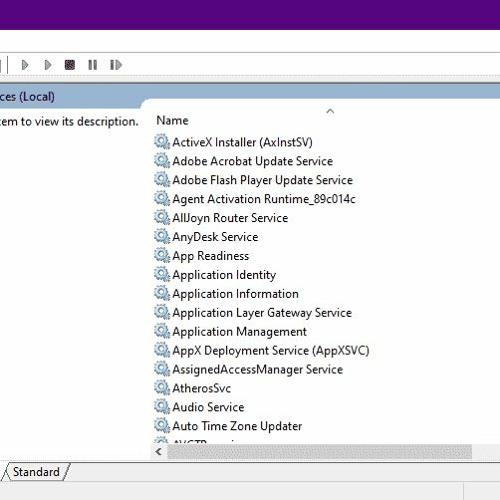The image size is (500, 500).
Task: Sort services by the Name column header
Action: pyautogui.click(x=172, y=120)
